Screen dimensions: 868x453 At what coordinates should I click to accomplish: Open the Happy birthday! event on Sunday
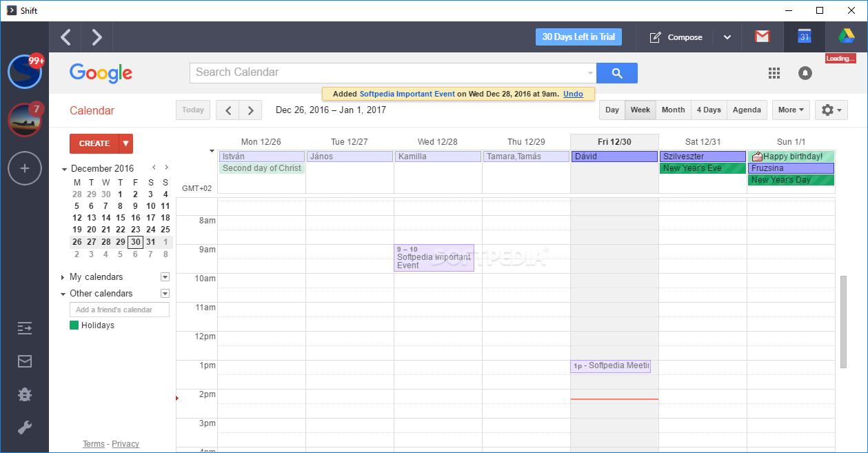[x=791, y=157]
